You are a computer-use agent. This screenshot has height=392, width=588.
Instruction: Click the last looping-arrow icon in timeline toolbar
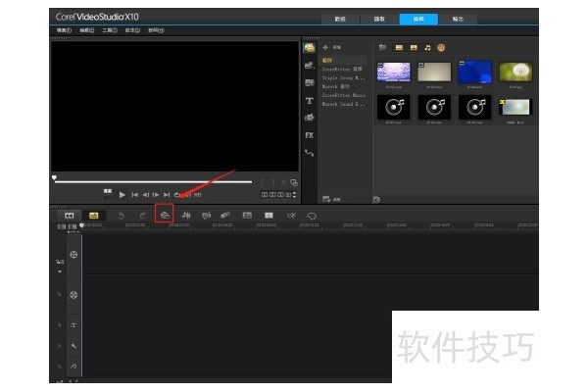tap(312, 216)
